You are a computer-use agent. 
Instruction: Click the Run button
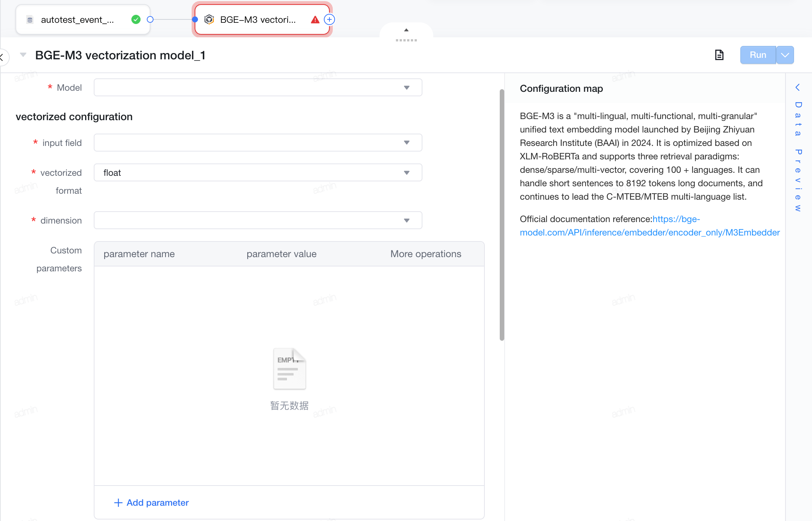[758, 55]
